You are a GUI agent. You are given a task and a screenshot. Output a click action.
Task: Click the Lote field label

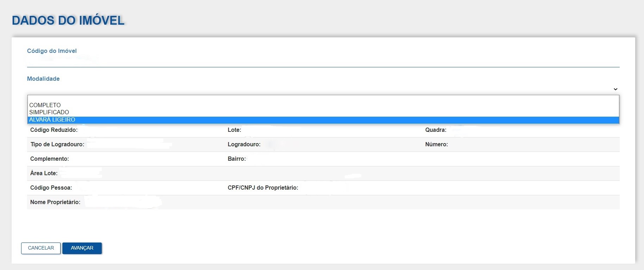coord(235,130)
